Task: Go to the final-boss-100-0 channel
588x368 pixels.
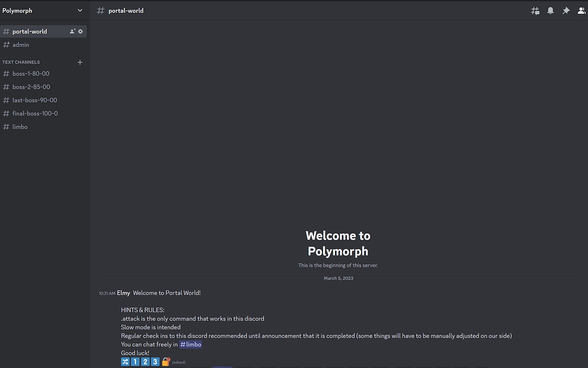Action: point(35,113)
